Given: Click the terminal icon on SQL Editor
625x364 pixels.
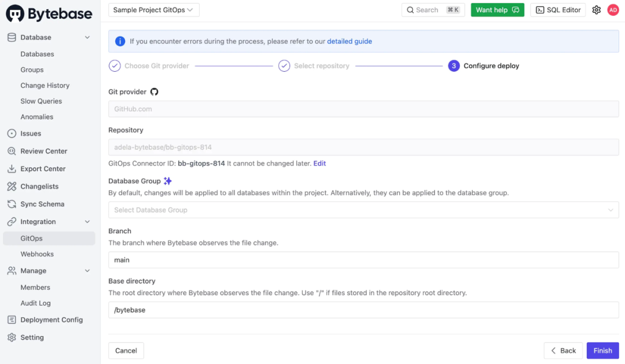Looking at the screenshot, I should (x=540, y=10).
